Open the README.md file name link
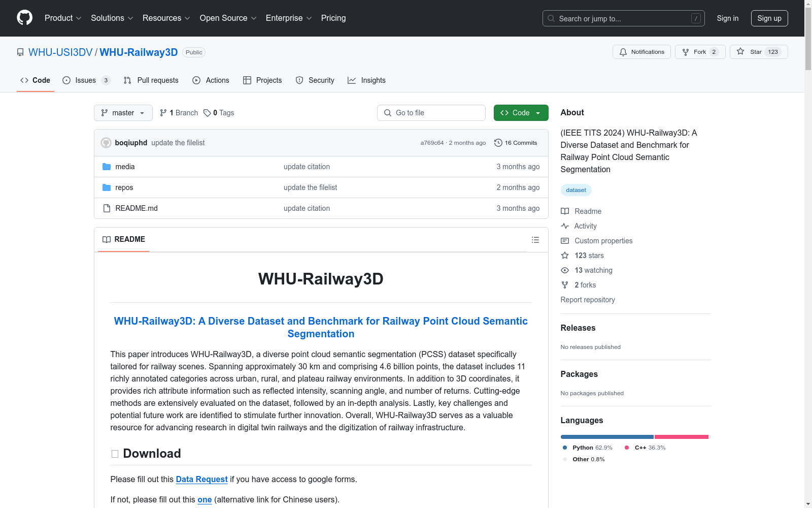Screen dimensions: 812x508 (x=137, y=208)
